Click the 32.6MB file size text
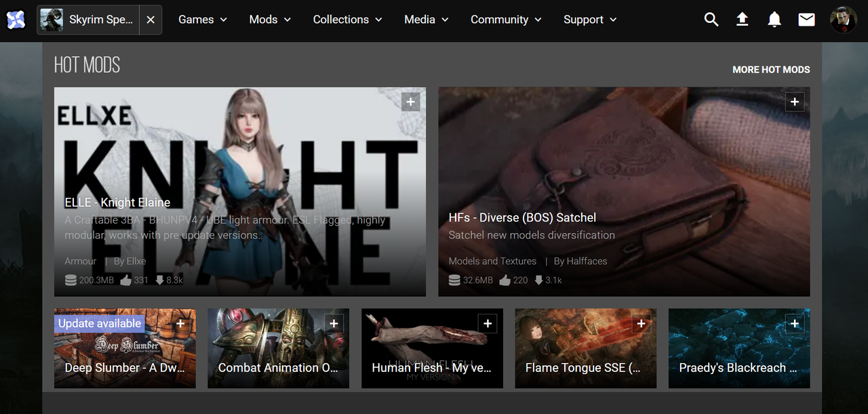 (477, 280)
